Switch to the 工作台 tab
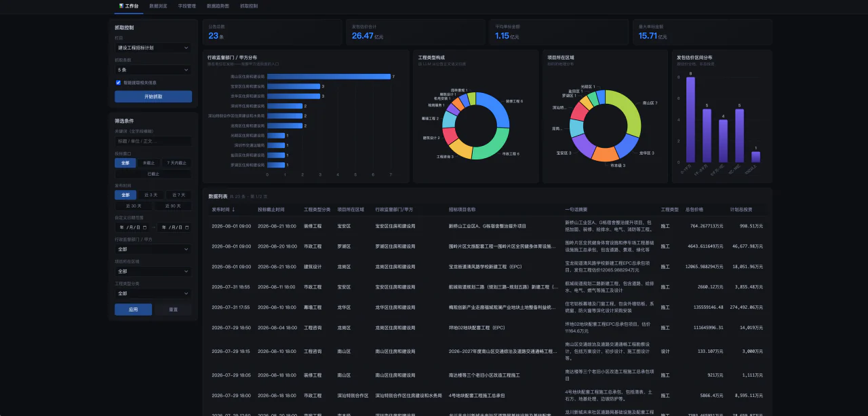The image size is (868, 416). tap(129, 5)
